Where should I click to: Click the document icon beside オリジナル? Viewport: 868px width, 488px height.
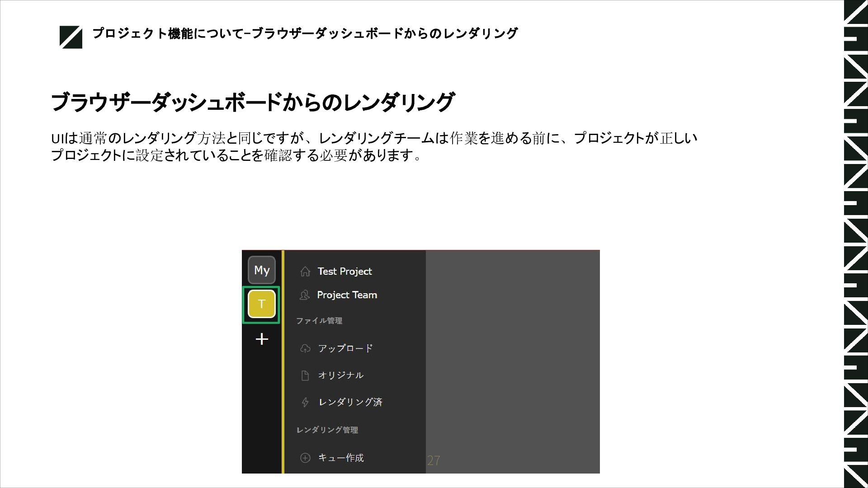(305, 375)
